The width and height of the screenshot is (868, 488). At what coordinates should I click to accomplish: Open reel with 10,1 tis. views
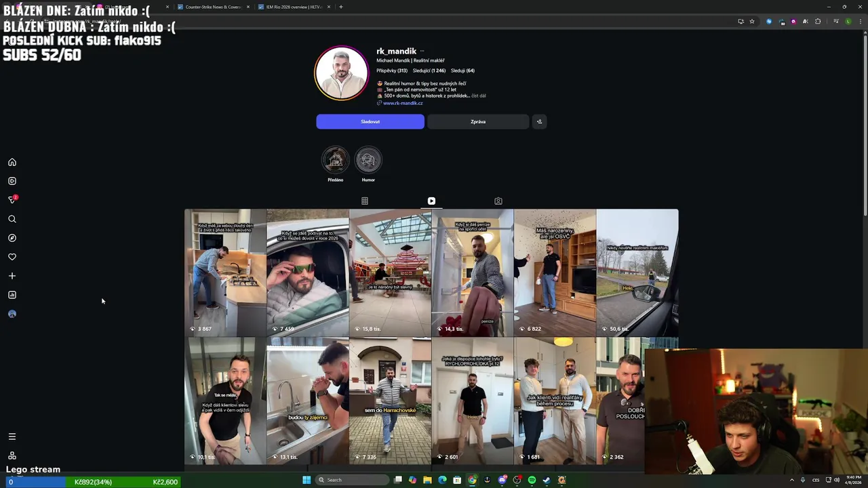(225, 401)
